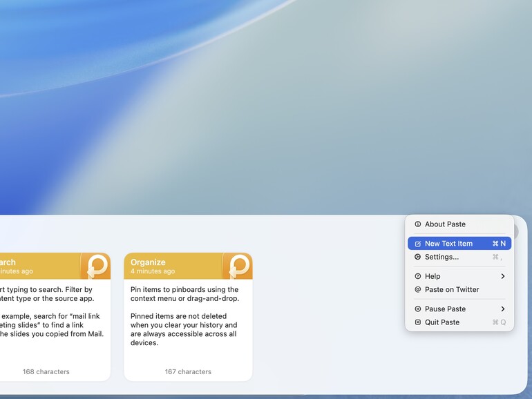Open Settings... from the menu
Viewport: 532px width, 399px height.
459,257
